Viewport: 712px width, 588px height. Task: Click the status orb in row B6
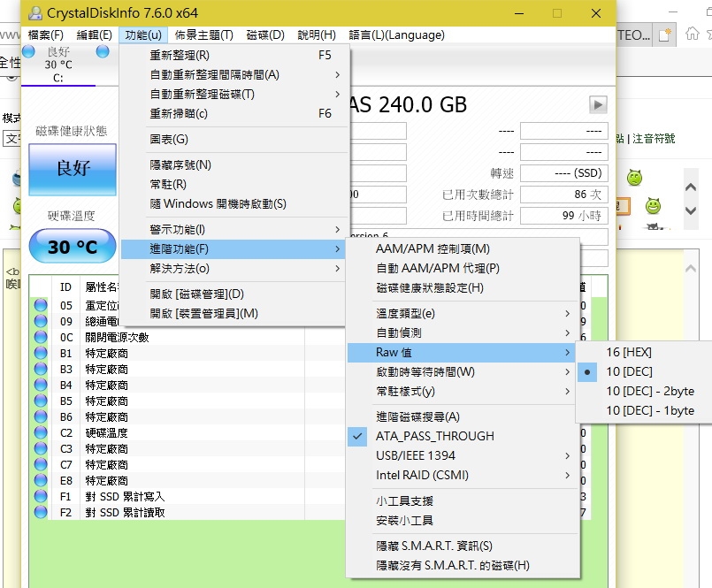41,416
